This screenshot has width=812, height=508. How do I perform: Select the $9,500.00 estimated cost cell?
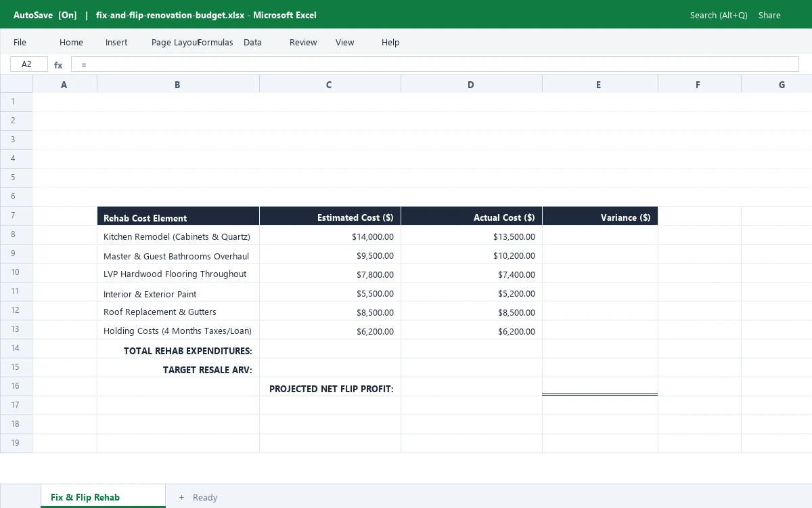coord(330,254)
